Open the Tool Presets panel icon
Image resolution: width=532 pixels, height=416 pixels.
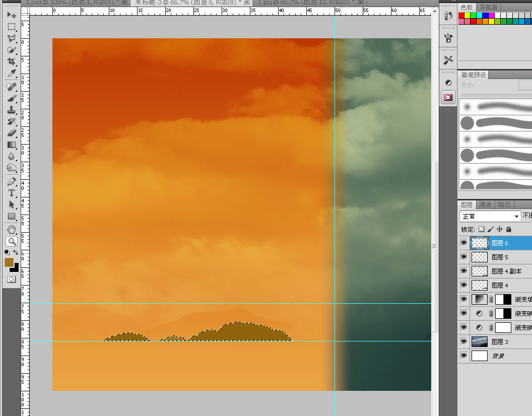click(448, 60)
